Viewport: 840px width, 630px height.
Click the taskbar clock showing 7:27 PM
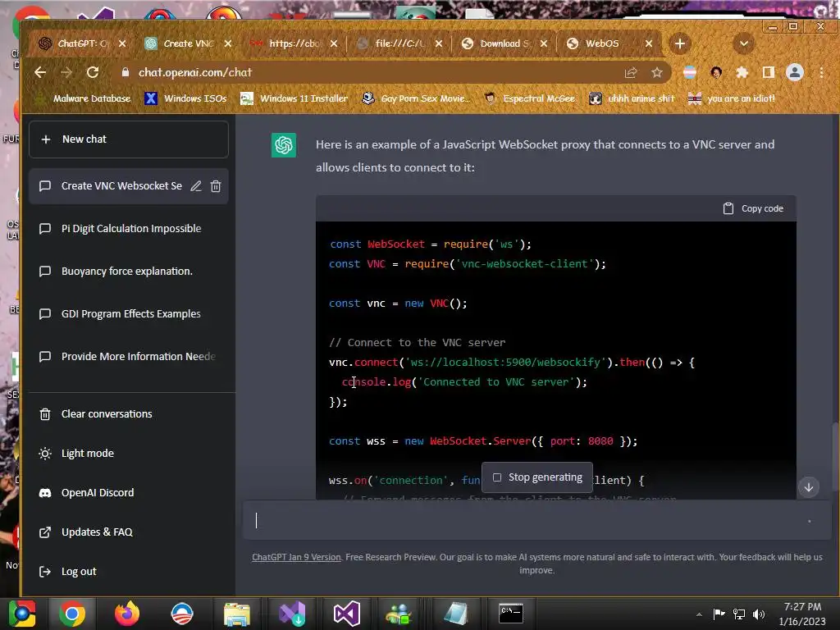pos(802,614)
